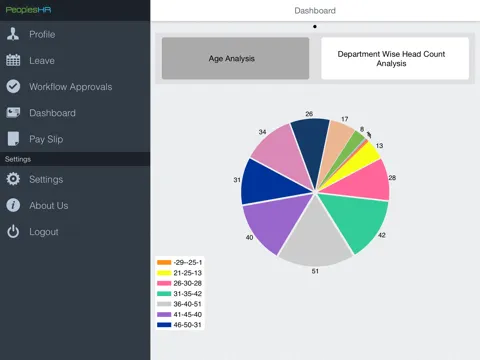Open the Profile menu item
The height and width of the screenshot is (360, 480).
[x=75, y=34]
